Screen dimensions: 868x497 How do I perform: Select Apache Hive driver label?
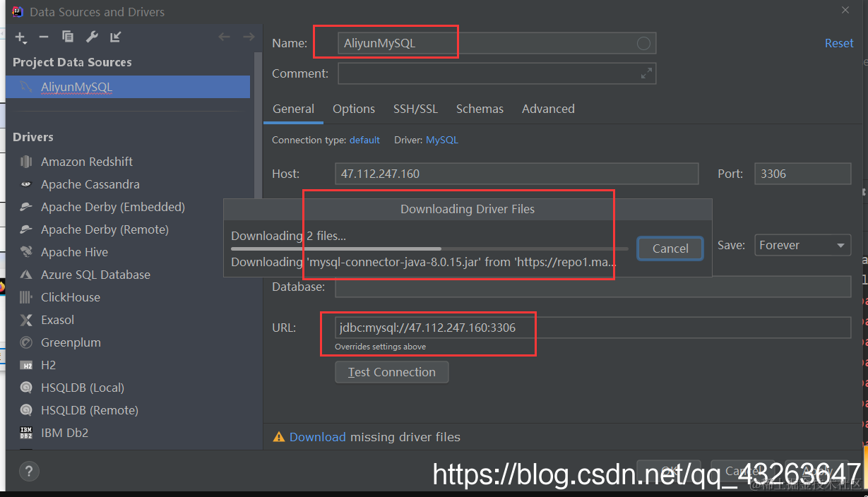[74, 252]
